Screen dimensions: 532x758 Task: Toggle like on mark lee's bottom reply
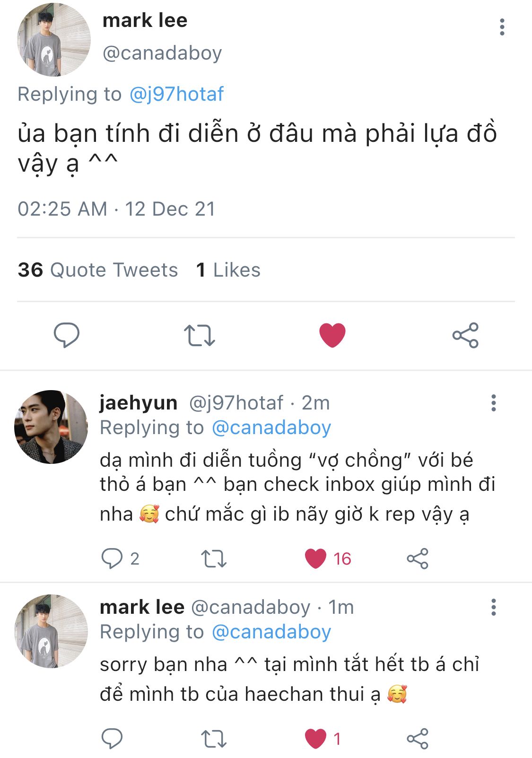pos(316,739)
